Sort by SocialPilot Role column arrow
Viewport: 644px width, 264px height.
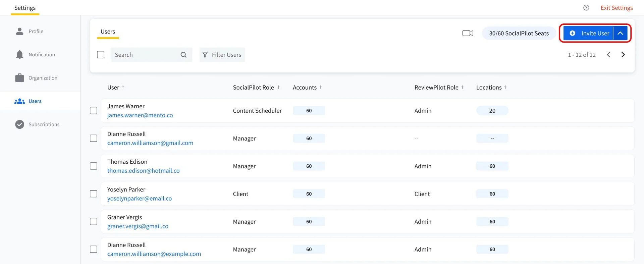[x=278, y=87]
